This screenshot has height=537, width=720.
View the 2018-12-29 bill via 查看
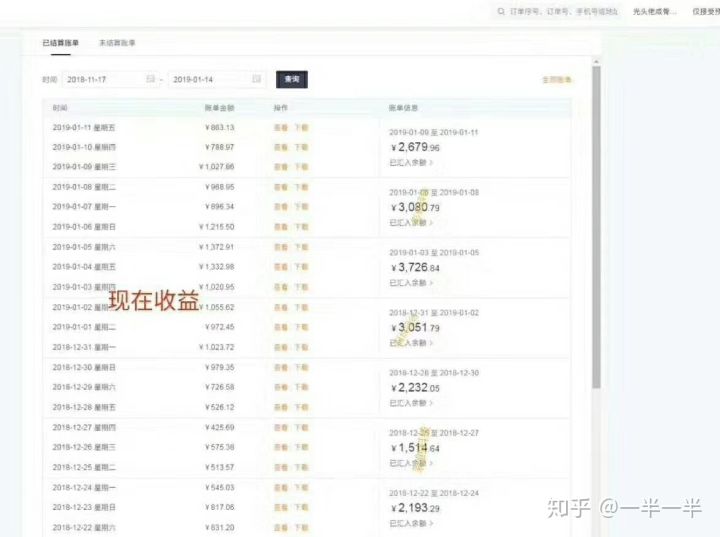coord(281,387)
